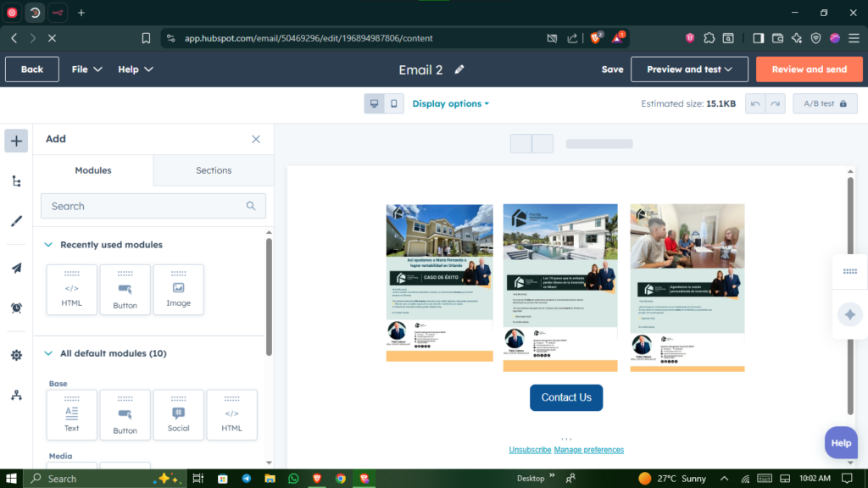Close the Add panel
The width and height of the screenshot is (868, 488).
click(256, 140)
